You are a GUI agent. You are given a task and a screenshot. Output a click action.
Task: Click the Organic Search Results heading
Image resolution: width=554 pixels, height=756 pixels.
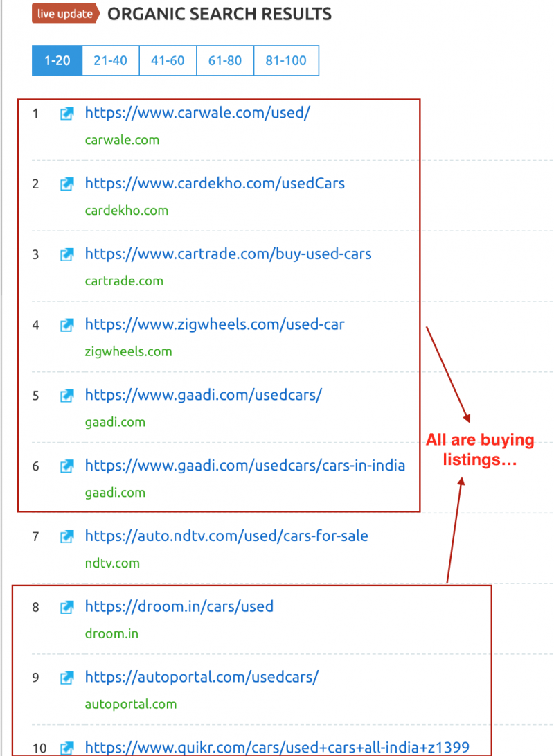(220, 14)
